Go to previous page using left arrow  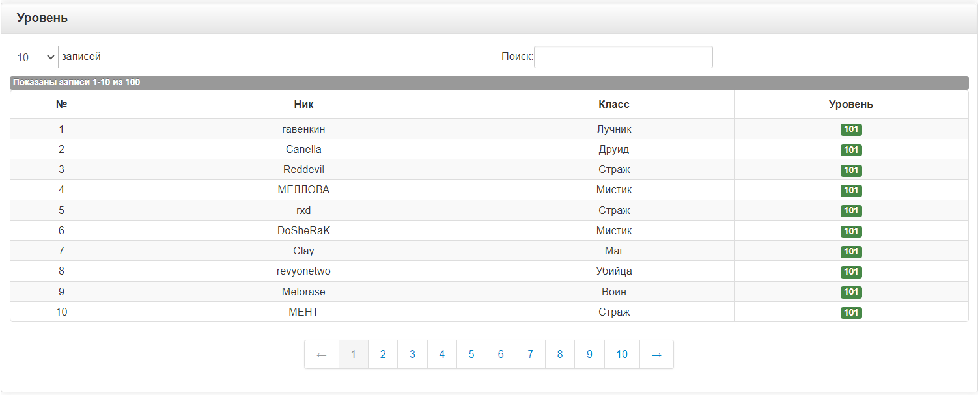click(x=321, y=355)
